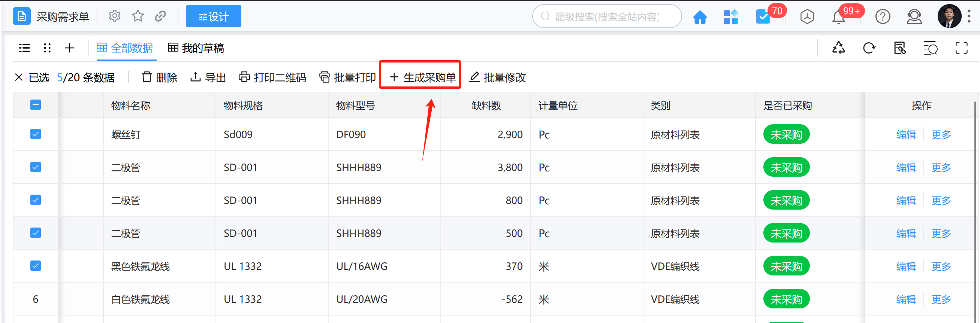The width and height of the screenshot is (980, 323).
Task: Open the vertical three-dot menu beside avatar
Action: click(969, 16)
